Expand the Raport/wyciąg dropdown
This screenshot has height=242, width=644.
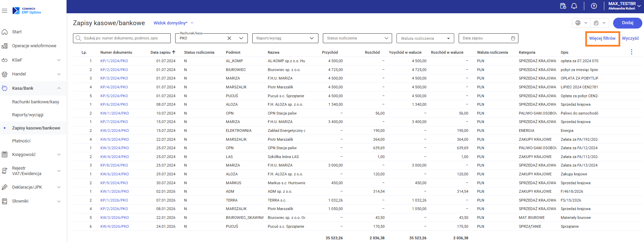(312, 38)
